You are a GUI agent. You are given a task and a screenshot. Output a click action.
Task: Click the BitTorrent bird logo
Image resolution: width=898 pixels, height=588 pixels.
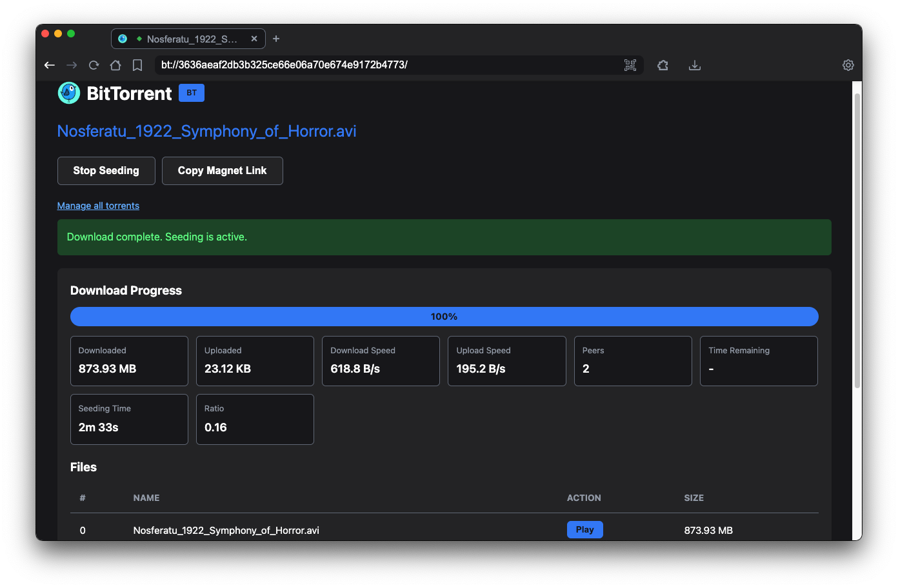[x=69, y=93]
